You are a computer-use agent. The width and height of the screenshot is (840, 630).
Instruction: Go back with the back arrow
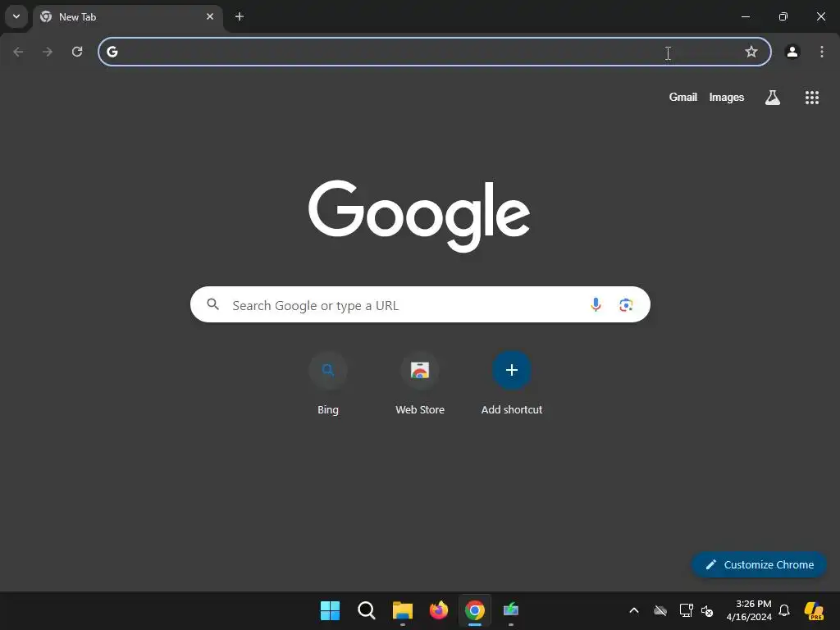18,52
